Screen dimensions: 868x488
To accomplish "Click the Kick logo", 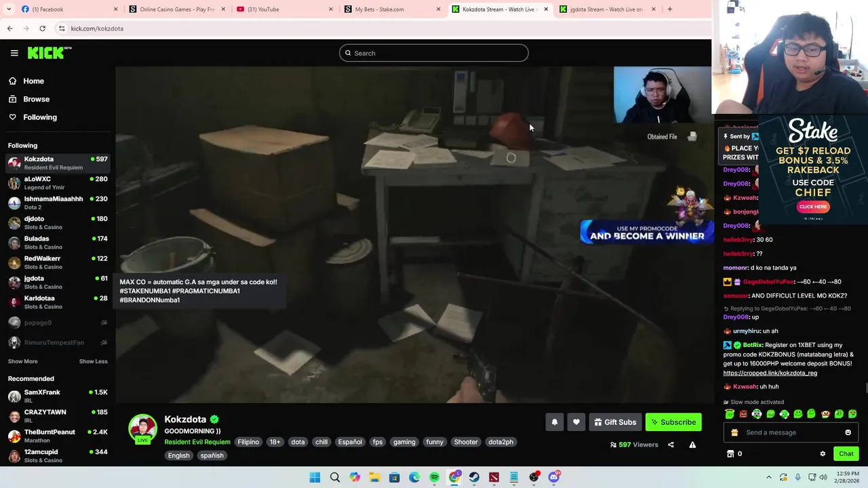I will click(49, 53).
